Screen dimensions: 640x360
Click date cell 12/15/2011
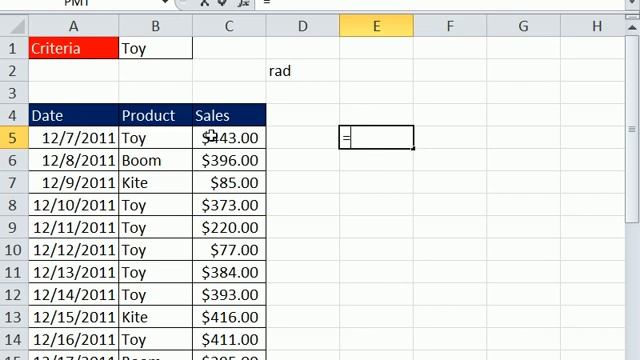[73, 318]
